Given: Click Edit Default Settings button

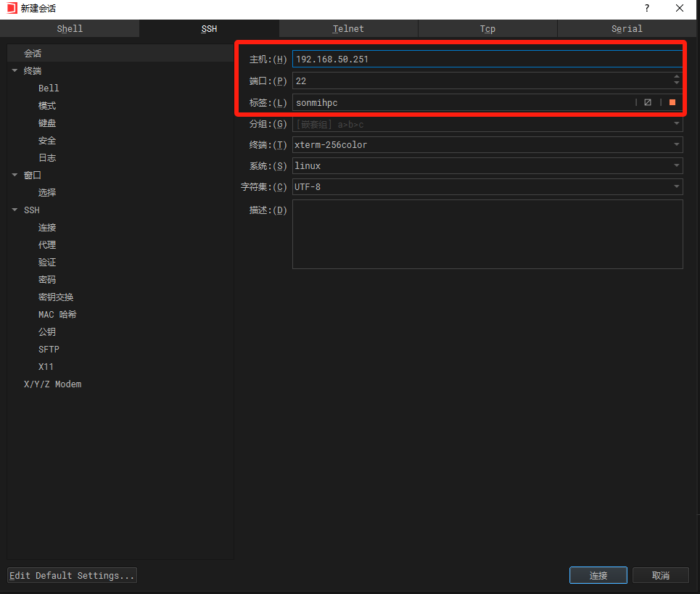Looking at the screenshot, I should 73,575.
